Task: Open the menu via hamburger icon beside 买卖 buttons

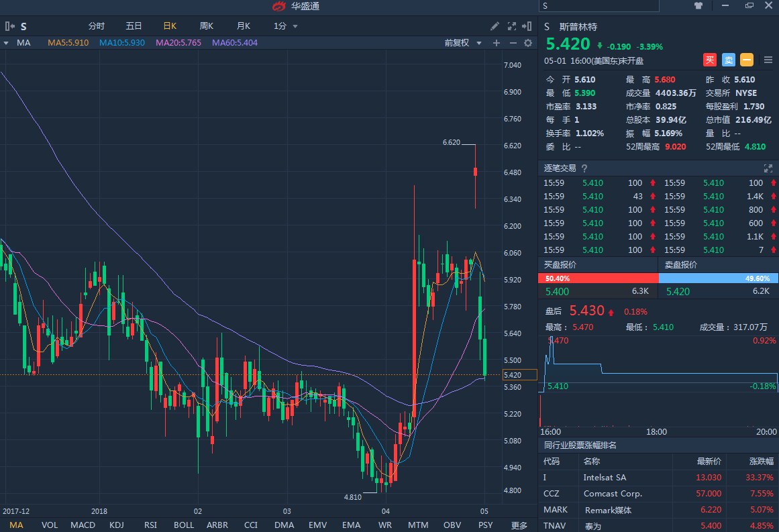Action: click(768, 60)
